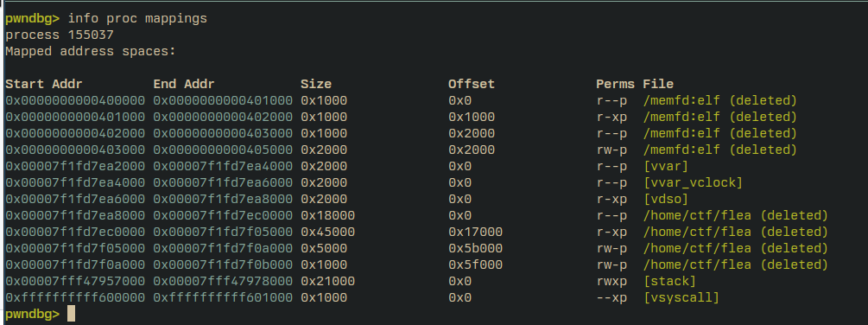Click offset value 0x5f000
Screen dimensions: 868x325
tap(476, 265)
